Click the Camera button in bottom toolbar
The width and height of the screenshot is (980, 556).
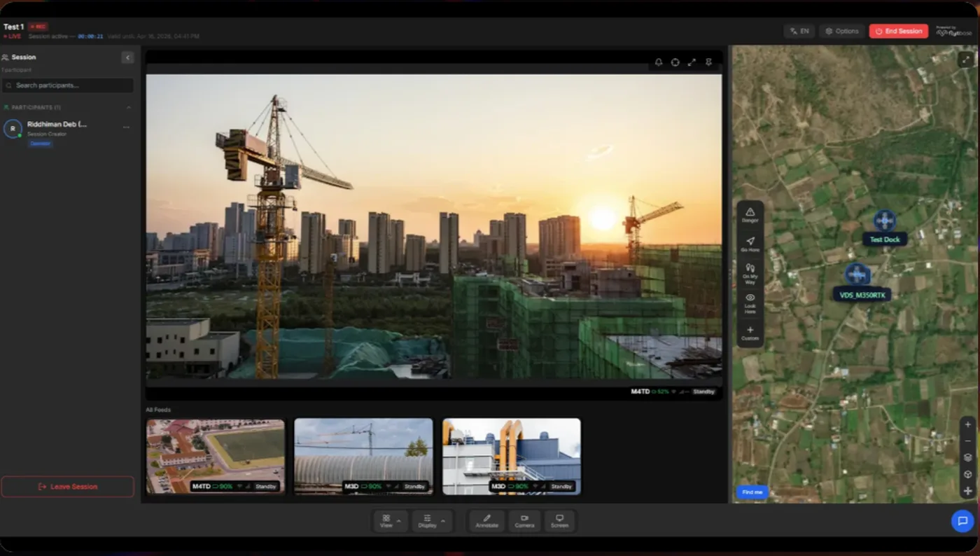coord(524,521)
